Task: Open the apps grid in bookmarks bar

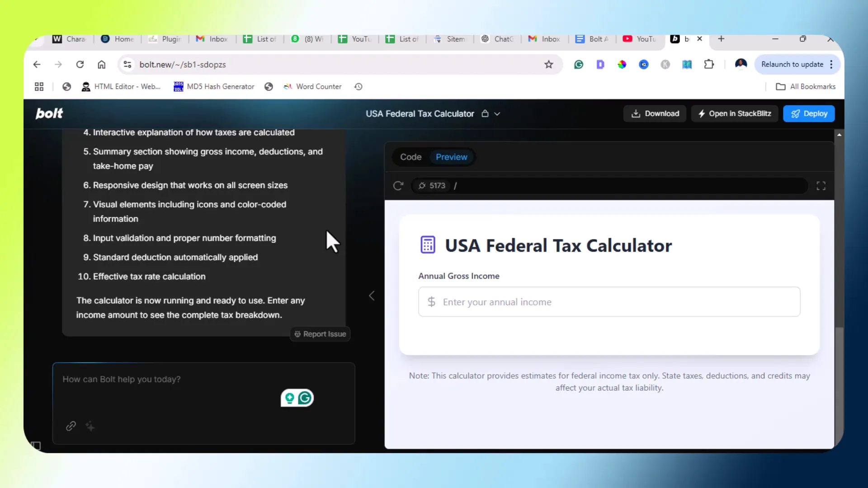Action: pos(39,87)
